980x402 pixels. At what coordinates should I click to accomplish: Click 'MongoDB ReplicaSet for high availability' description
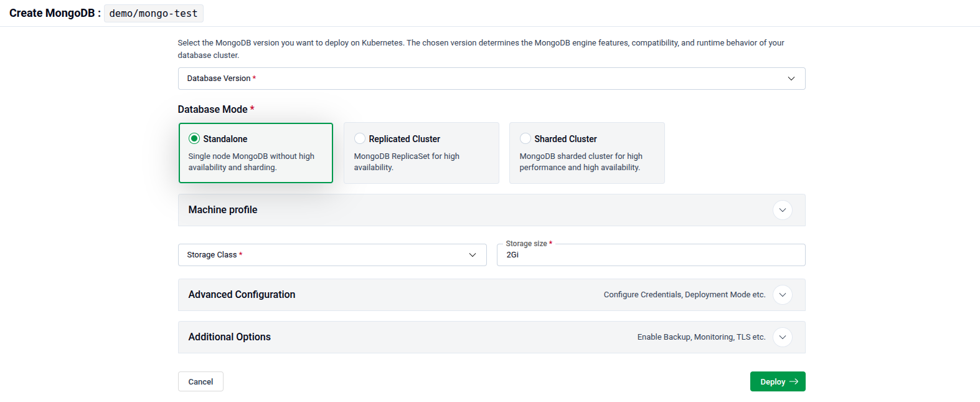(407, 161)
